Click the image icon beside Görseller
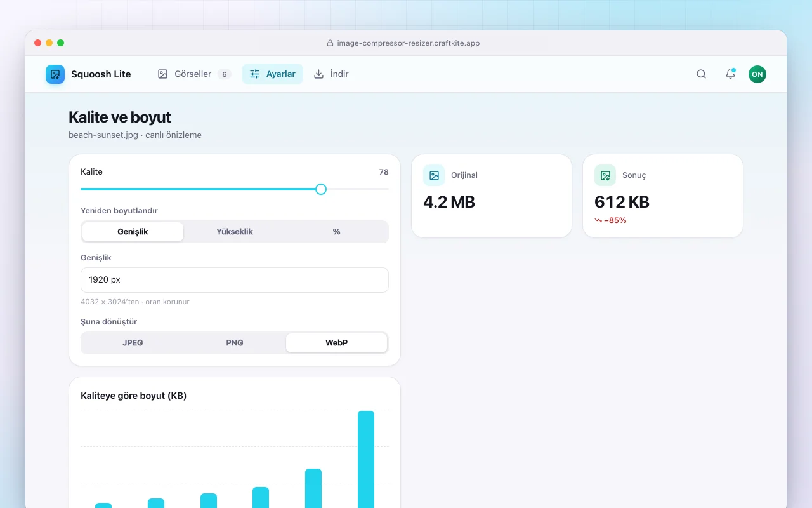812x508 pixels. 163,74
